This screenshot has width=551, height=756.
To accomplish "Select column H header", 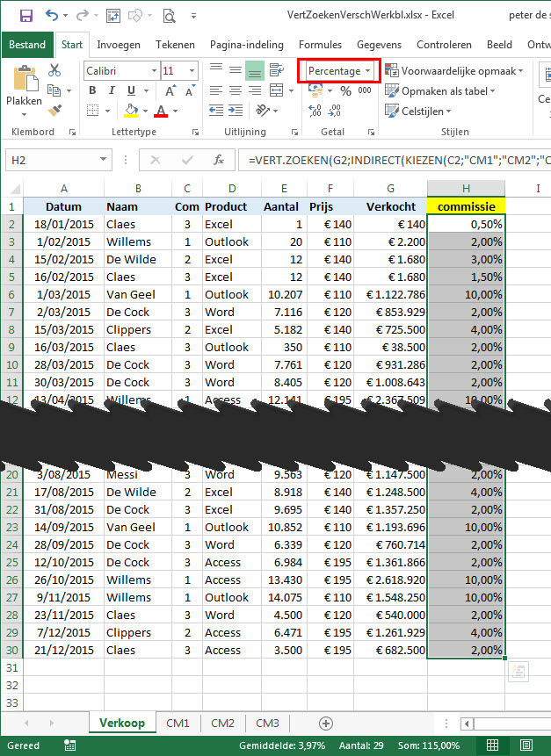I will point(466,189).
